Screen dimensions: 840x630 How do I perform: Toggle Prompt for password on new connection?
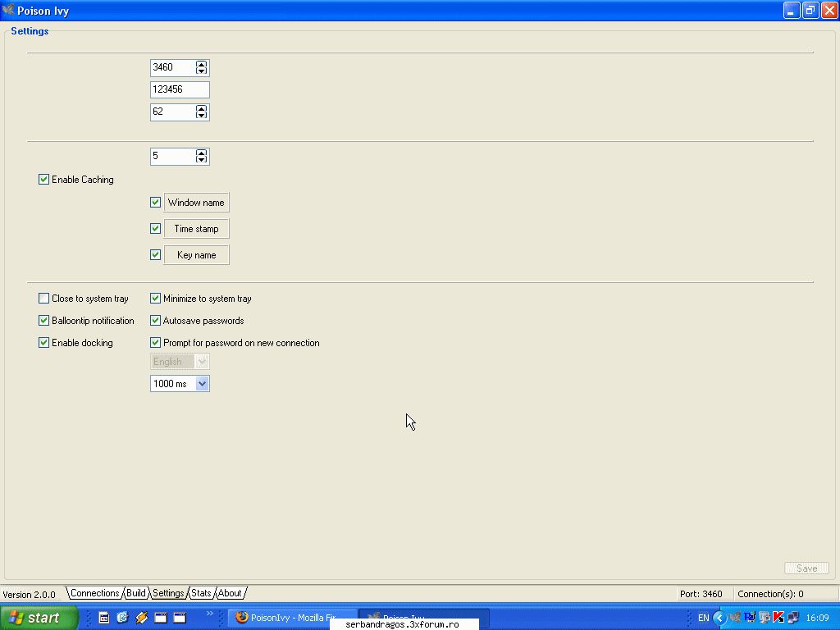(x=155, y=343)
